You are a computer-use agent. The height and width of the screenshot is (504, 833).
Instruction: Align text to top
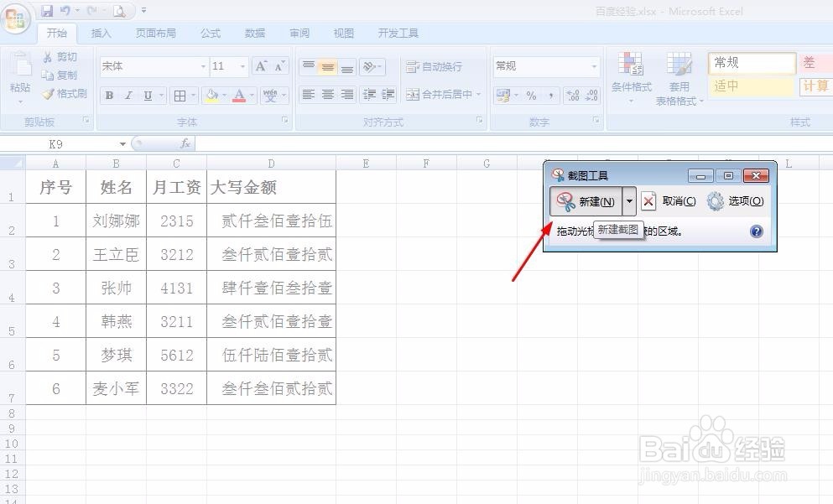[x=309, y=67]
